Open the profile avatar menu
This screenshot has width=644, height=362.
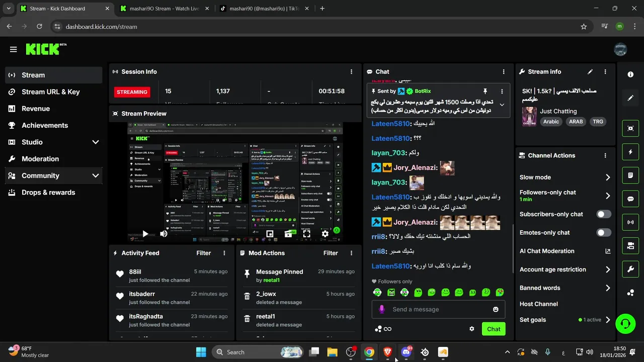[x=620, y=49]
